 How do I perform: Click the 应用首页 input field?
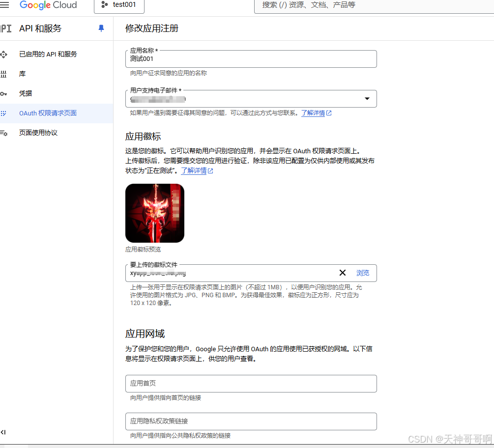pos(251,384)
